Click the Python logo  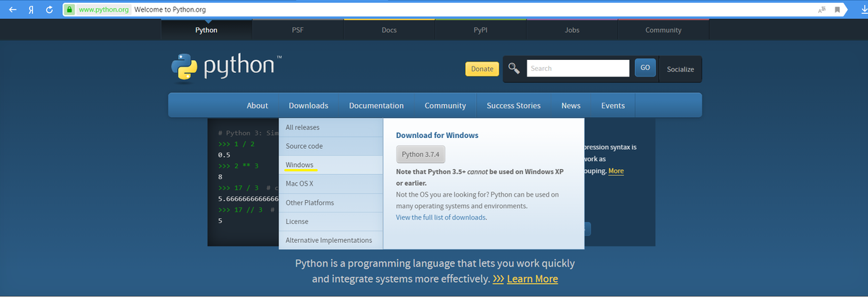[x=226, y=66]
